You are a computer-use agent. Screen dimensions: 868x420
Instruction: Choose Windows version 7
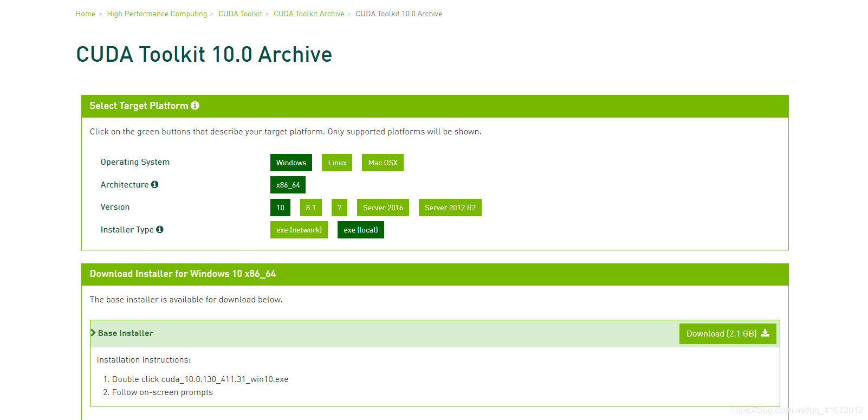coord(339,208)
